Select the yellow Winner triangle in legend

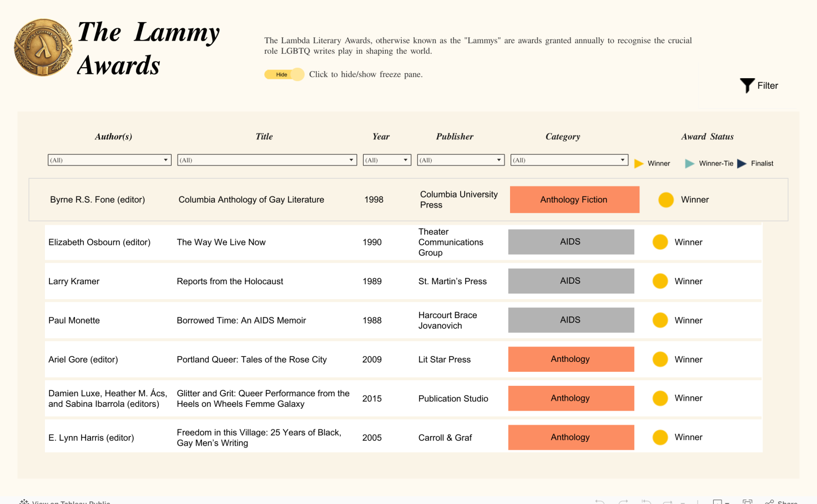click(x=639, y=163)
